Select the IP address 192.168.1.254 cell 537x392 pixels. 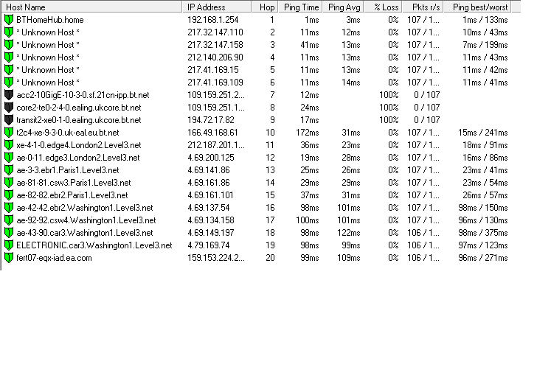tap(213, 20)
